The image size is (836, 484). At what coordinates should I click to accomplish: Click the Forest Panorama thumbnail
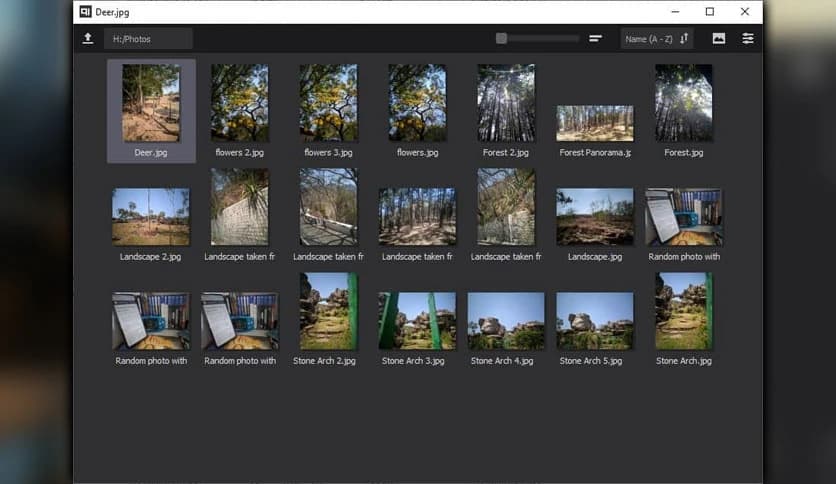tap(595, 123)
